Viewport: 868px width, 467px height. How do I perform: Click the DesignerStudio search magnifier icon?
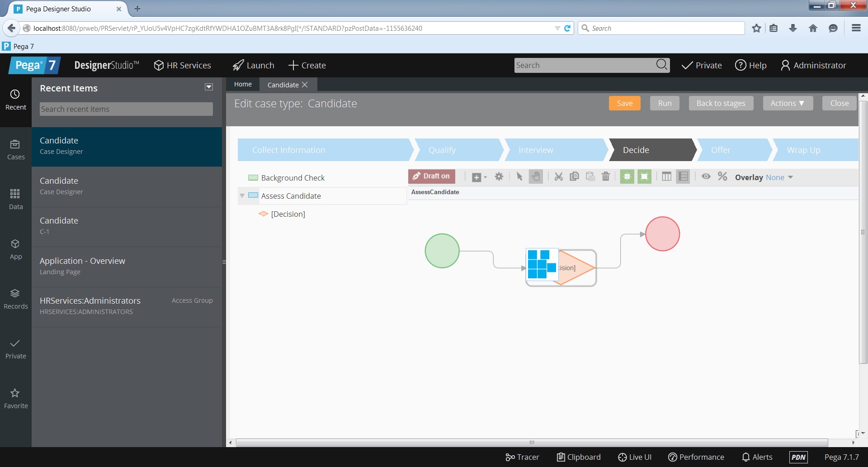pos(661,65)
